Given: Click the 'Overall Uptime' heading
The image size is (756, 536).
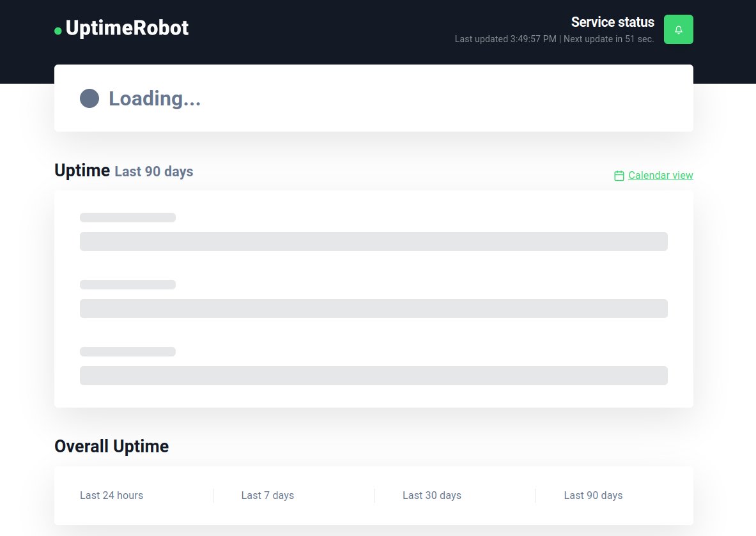Looking at the screenshot, I should [x=111, y=447].
